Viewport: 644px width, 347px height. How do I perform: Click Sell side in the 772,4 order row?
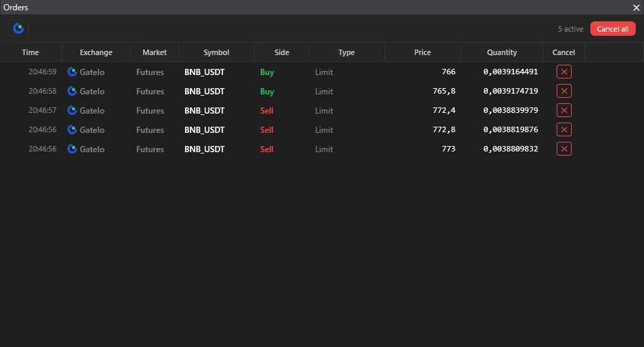pos(266,111)
